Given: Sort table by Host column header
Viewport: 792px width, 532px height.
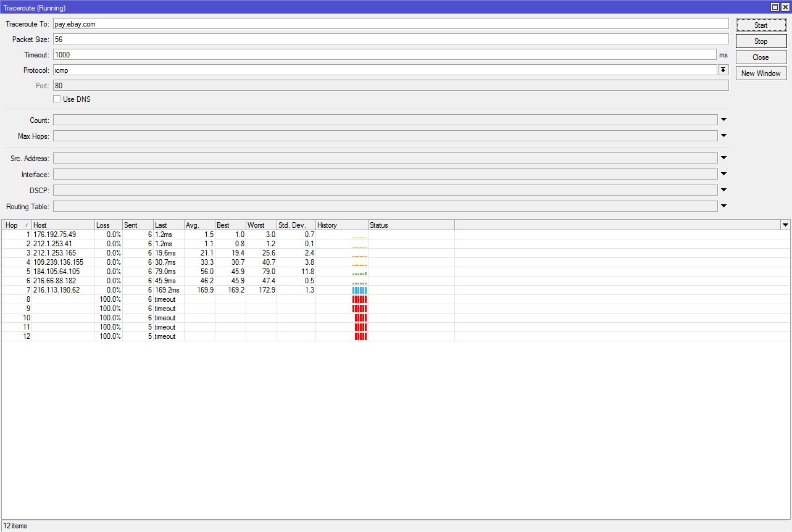Looking at the screenshot, I should pyautogui.click(x=63, y=225).
